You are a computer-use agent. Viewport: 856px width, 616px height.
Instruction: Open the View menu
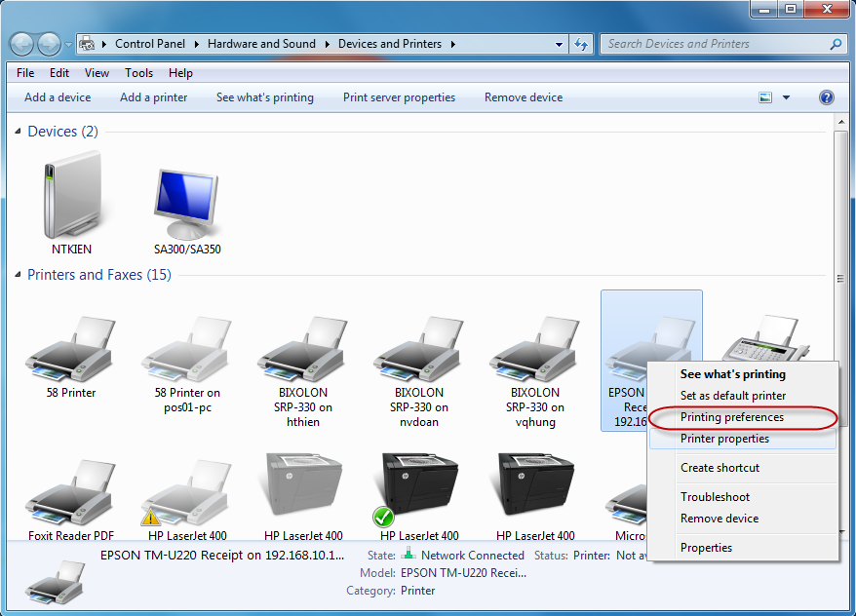click(97, 73)
